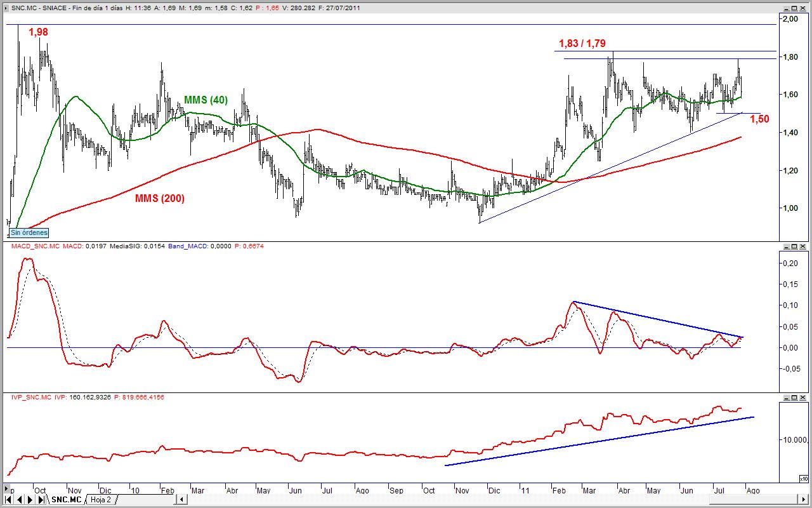Click the 'V: 280.282' volume in header
The width and height of the screenshot is (812, 508).
[x=298, y=8]
